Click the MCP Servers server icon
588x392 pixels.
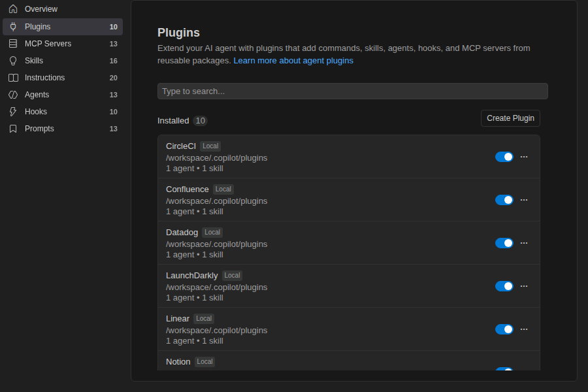(x=13, y=44)
